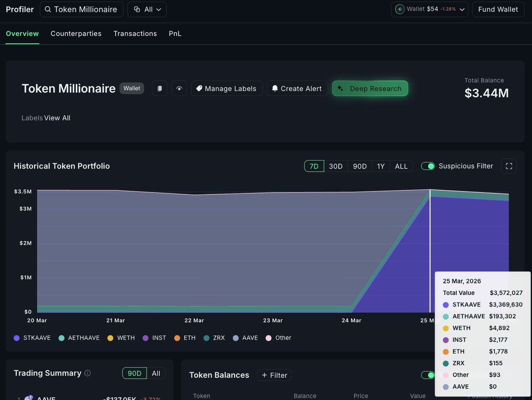Toggle the switch in Token Balances panel
The height and width of the screenshot is (400, 532).
pos(427,375)
